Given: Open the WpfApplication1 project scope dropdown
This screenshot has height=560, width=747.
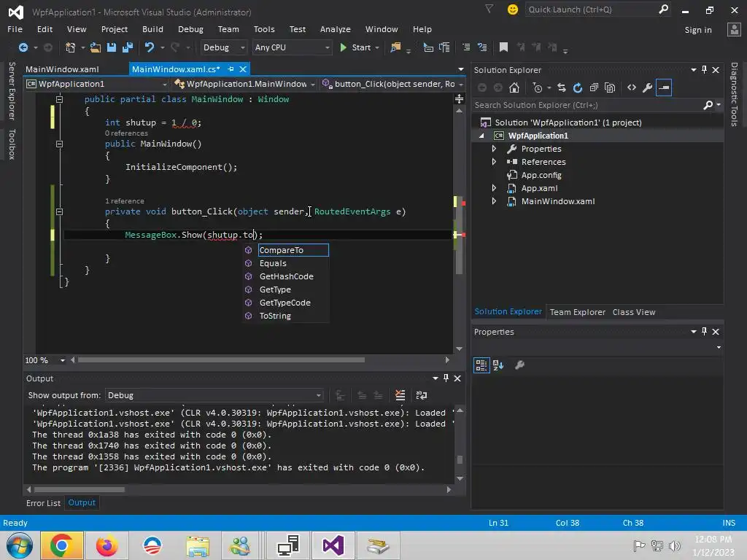Looking at the screenshot, I should 97,84.
